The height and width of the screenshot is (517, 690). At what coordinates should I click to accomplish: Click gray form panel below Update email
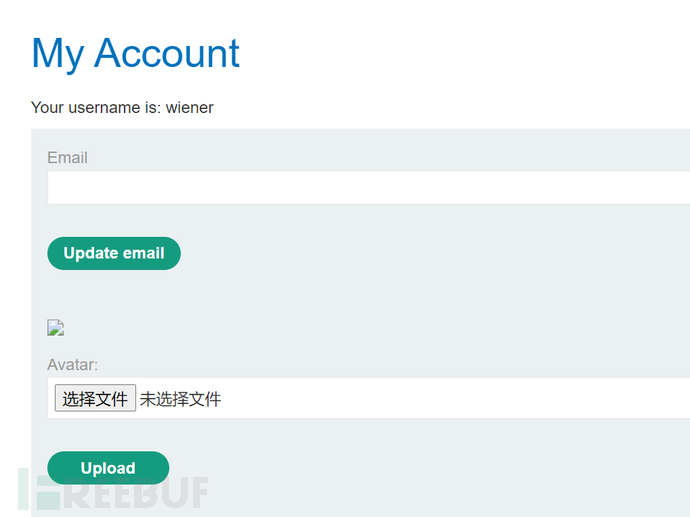point(352,293)
